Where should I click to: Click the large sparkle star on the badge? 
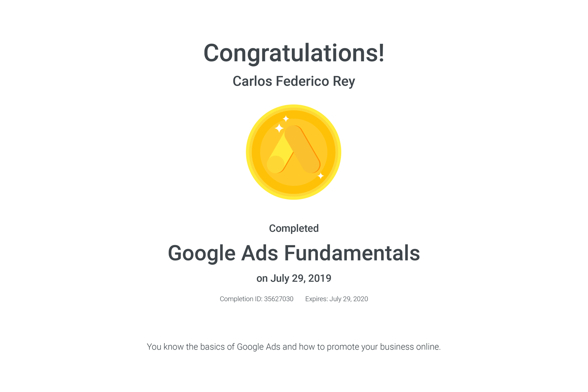(279, 128)
